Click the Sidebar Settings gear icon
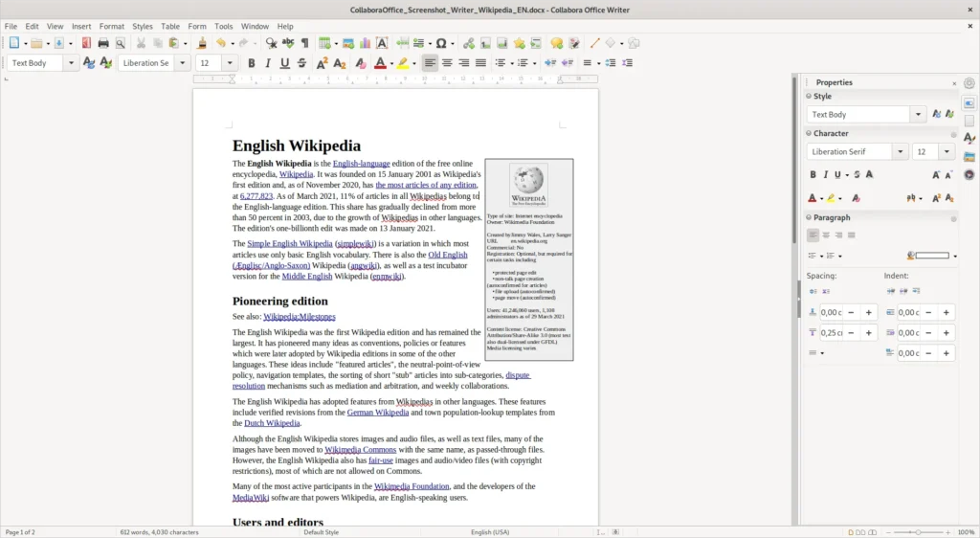 tap(969, 82)
